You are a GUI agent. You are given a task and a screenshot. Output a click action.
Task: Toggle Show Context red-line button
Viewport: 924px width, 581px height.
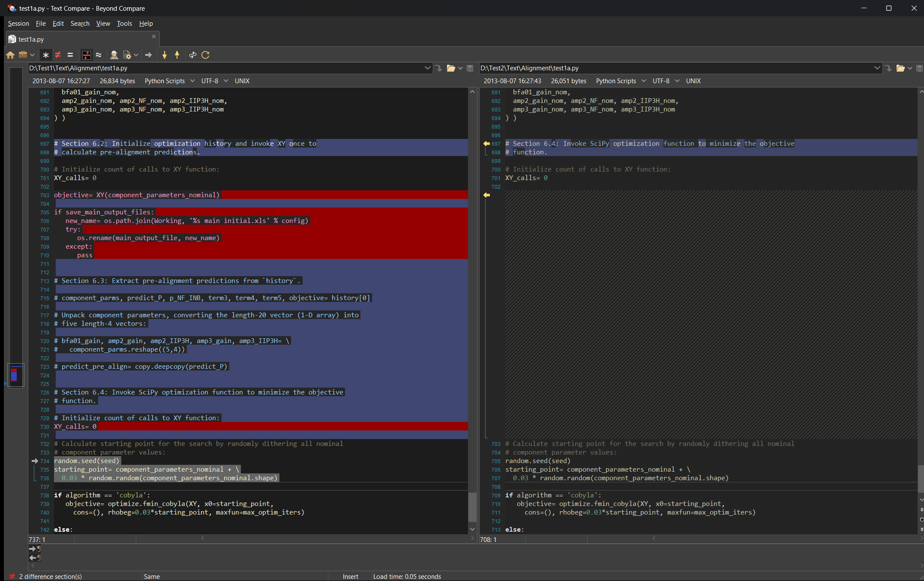[87, 55]
